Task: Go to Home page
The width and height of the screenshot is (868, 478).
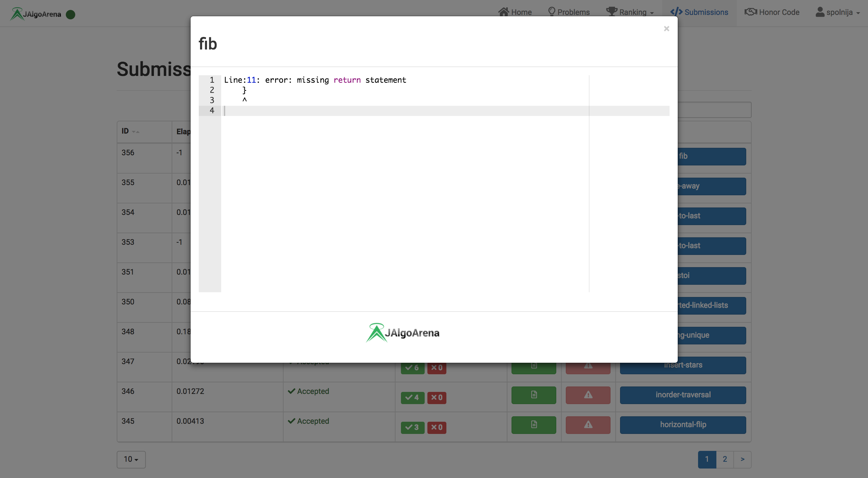Action: (x=515, y=13)
